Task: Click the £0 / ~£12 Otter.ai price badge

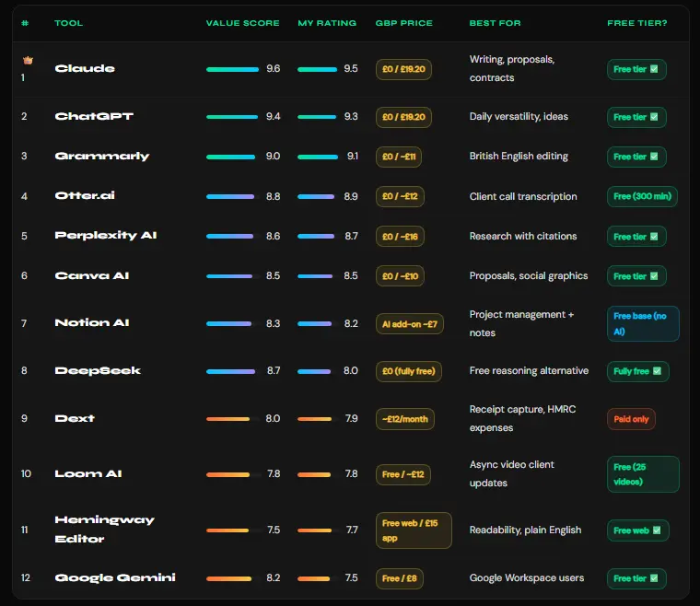Action: coord(400,196)
